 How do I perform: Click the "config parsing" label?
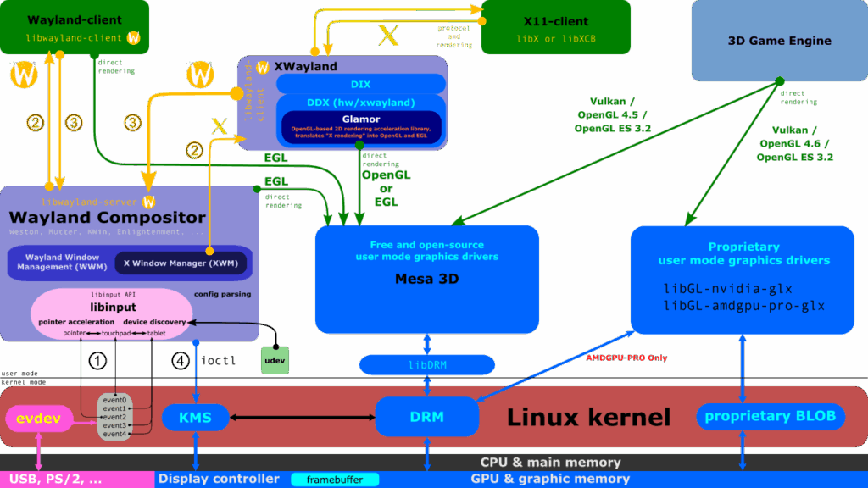(223, 294)
